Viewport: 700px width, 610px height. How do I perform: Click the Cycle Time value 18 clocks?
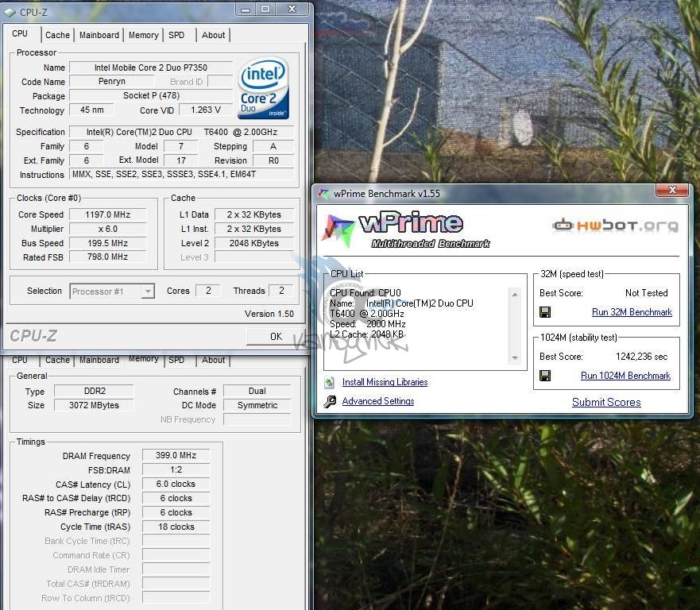click(x=176, y=527)
